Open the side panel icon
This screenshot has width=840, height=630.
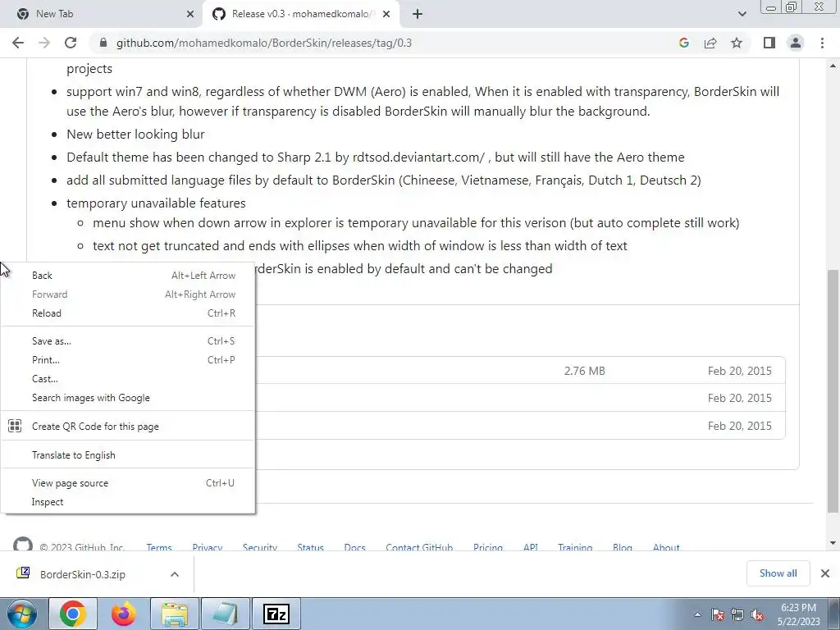click(769, 43)
